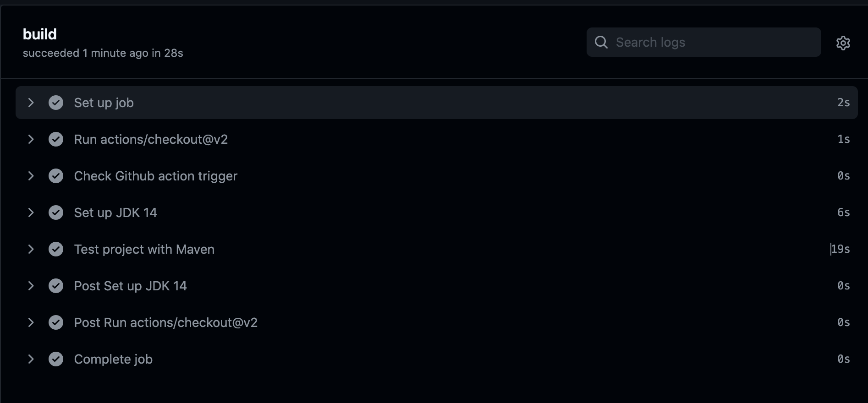Expand the Set up job step

pyautogui.click(x=31, y=103)
